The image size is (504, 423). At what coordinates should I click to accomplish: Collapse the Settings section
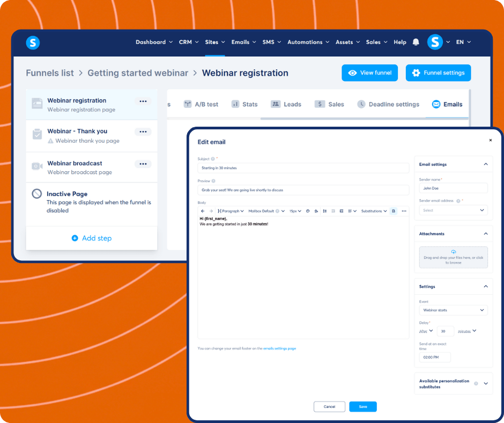click(x=486, y=287)
